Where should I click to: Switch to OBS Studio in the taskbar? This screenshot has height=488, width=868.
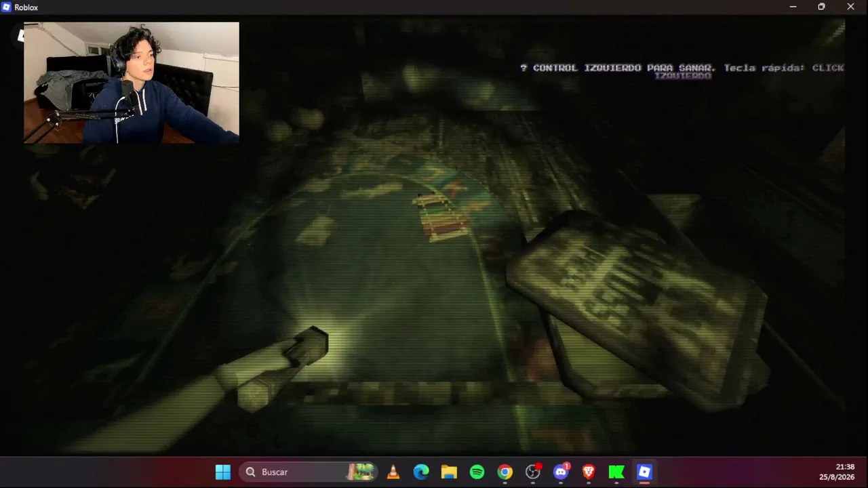(x=533, y=472)
